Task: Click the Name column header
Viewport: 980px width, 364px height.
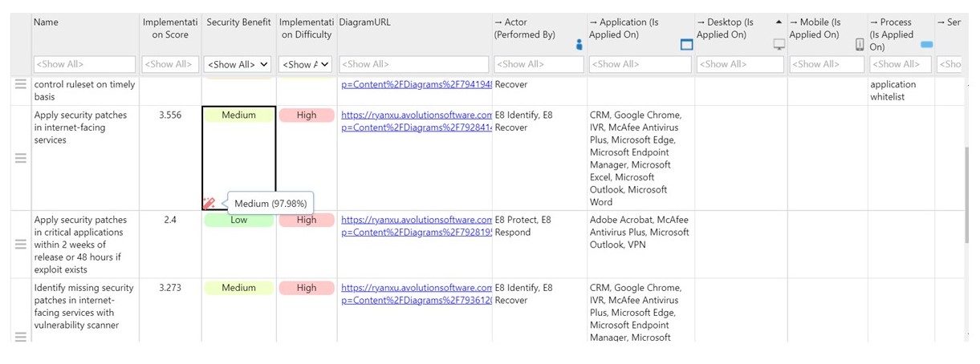Action: [46, 22]
